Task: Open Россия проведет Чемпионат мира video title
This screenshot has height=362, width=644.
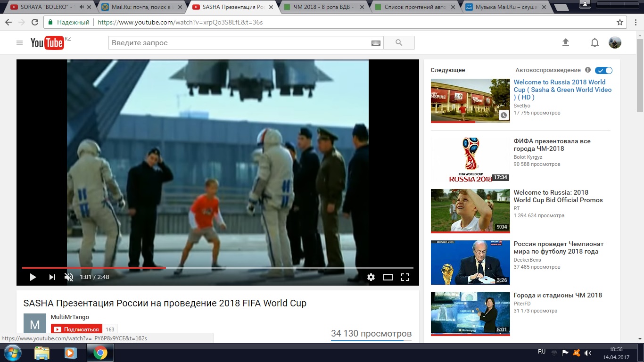Action: (559, 247)
